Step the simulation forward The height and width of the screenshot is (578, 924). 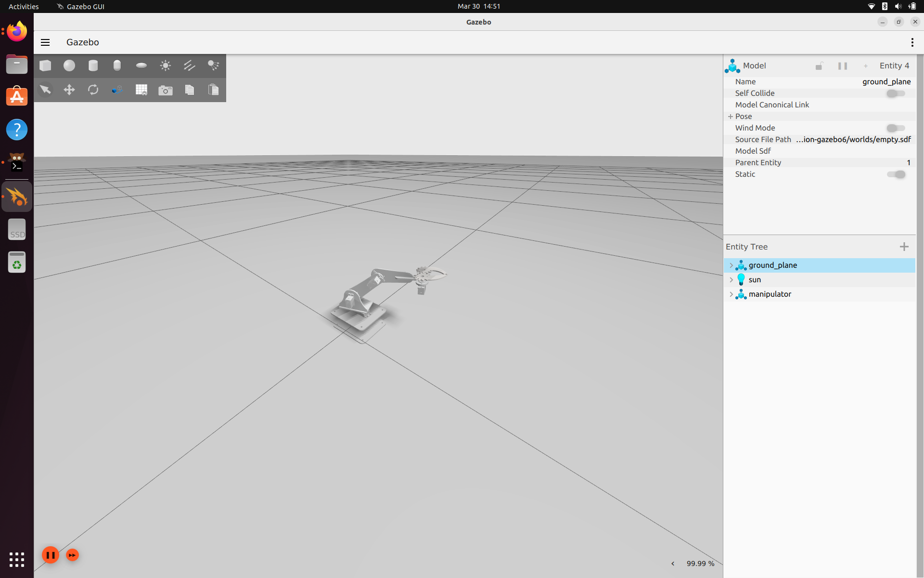point(72,555)
